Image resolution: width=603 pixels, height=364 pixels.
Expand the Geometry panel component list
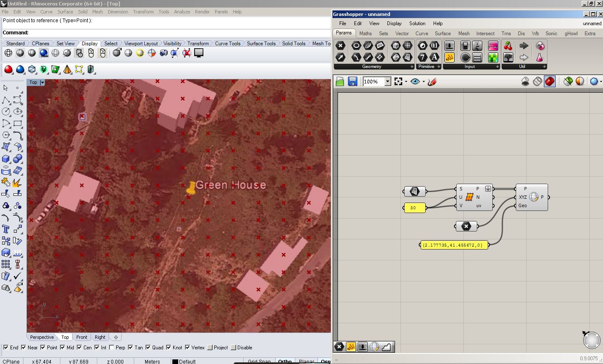[412, 67]
